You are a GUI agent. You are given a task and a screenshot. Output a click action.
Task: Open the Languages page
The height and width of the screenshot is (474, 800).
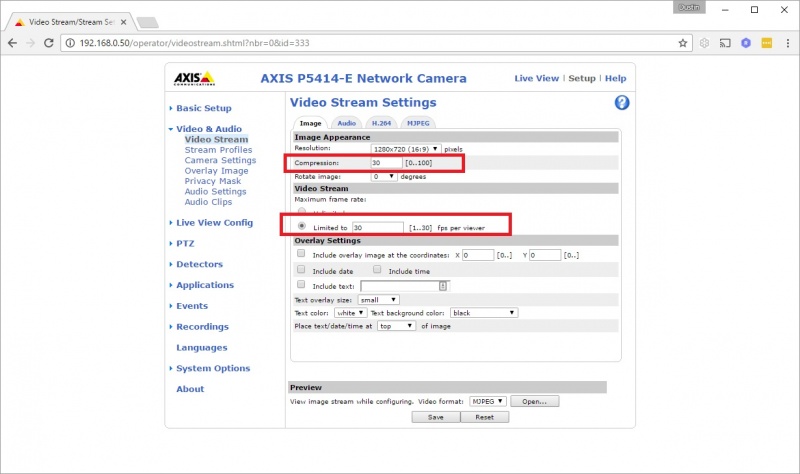202,347
